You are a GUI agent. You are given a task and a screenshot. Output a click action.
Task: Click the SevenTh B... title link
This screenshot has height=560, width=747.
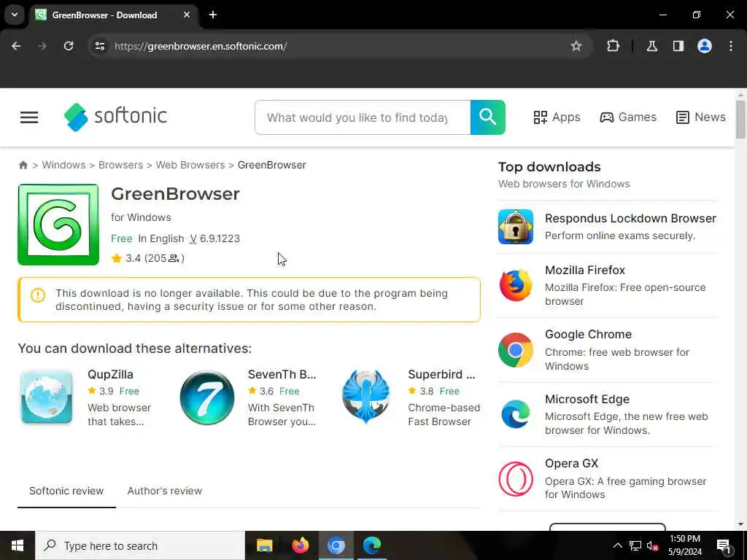tap(282, 374)
